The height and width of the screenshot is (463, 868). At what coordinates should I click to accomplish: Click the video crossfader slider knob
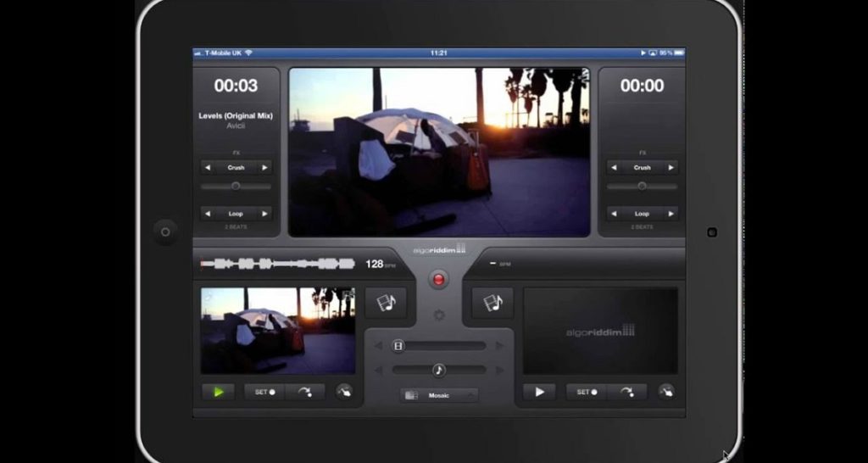[x=399, y=346]
